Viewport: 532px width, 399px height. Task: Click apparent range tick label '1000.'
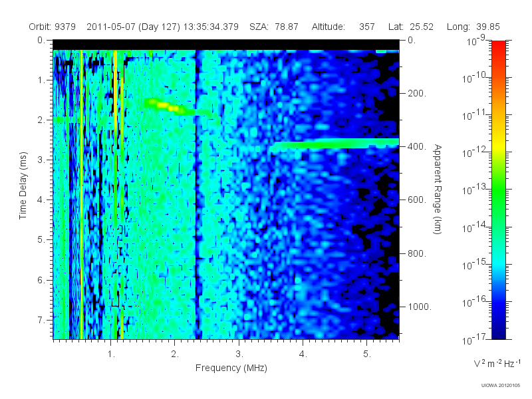click(x=420, y=307)
